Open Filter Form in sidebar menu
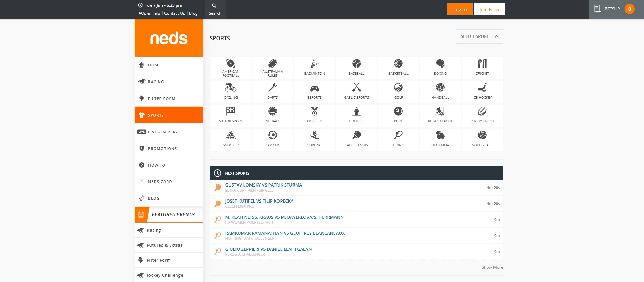Viewport: 644px width, 282px height. (x=169, y=99)
